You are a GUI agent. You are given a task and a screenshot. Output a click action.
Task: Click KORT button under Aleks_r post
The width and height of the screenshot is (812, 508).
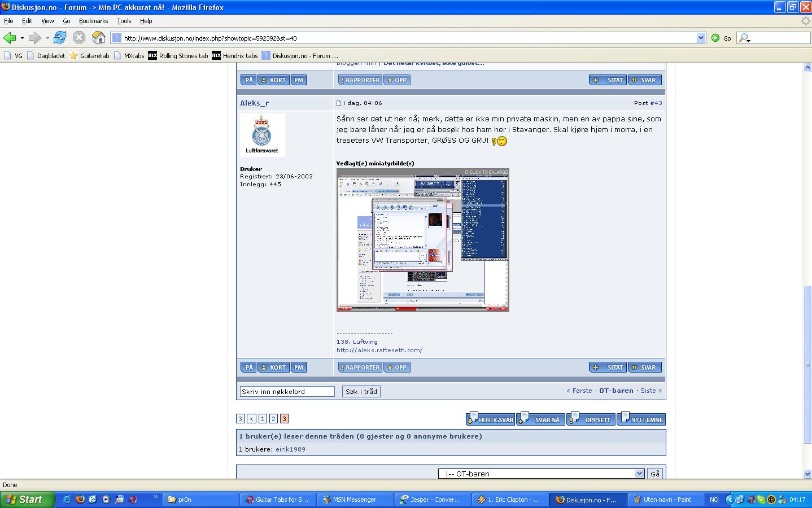point(274,367)
